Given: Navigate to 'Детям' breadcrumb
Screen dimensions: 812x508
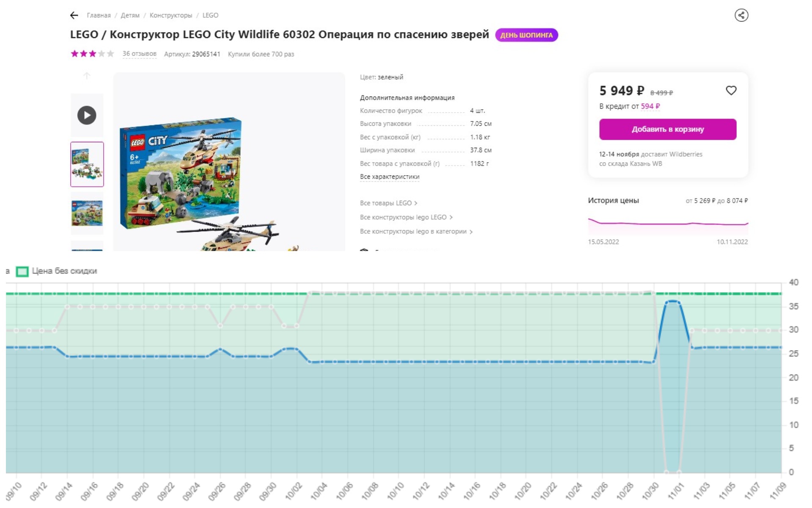Looking at the screenshot, I should click(x=130, y=16).
